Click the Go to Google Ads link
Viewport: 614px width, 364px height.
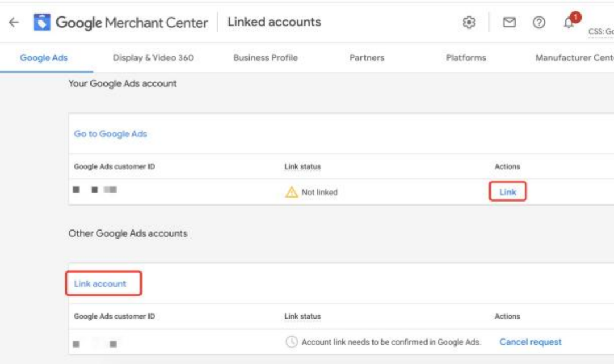point(110,134)
